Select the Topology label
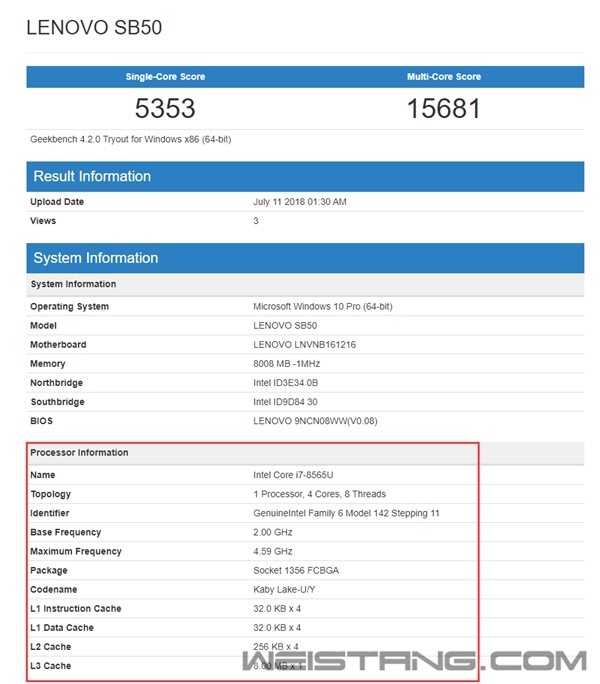The image size is (600, 684). pyautogui.click(x=51, y=494)
